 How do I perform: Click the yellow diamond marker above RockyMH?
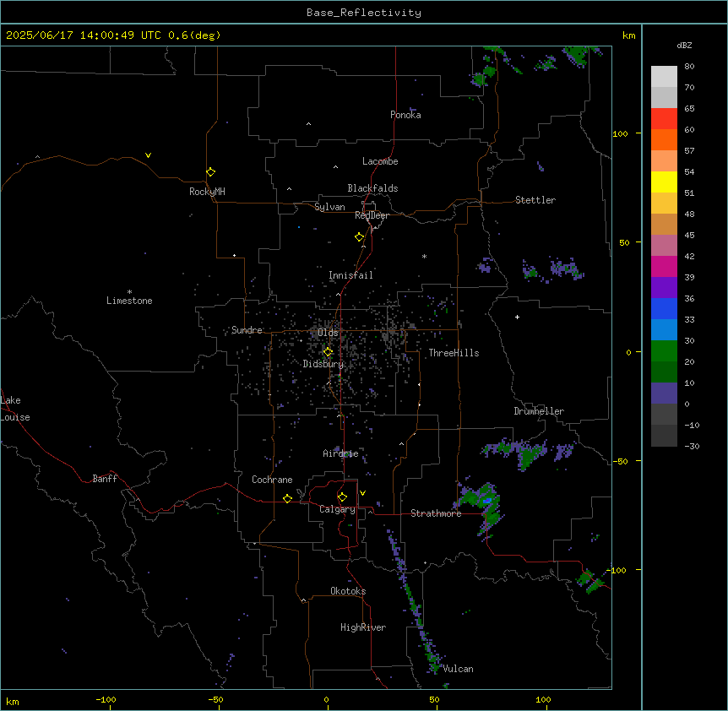(x=210, y=171)
